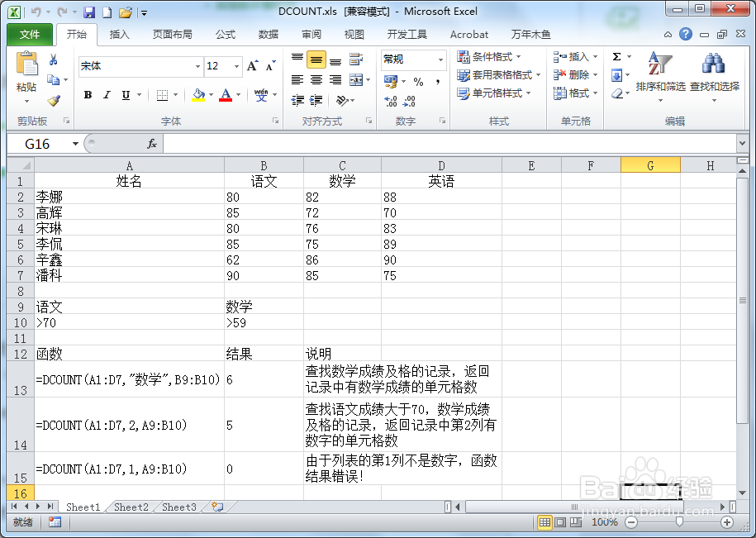Click 排序和筛选 sort and filter button
The height and width of the screenshot is (538, 756).
tap(660, 76)
